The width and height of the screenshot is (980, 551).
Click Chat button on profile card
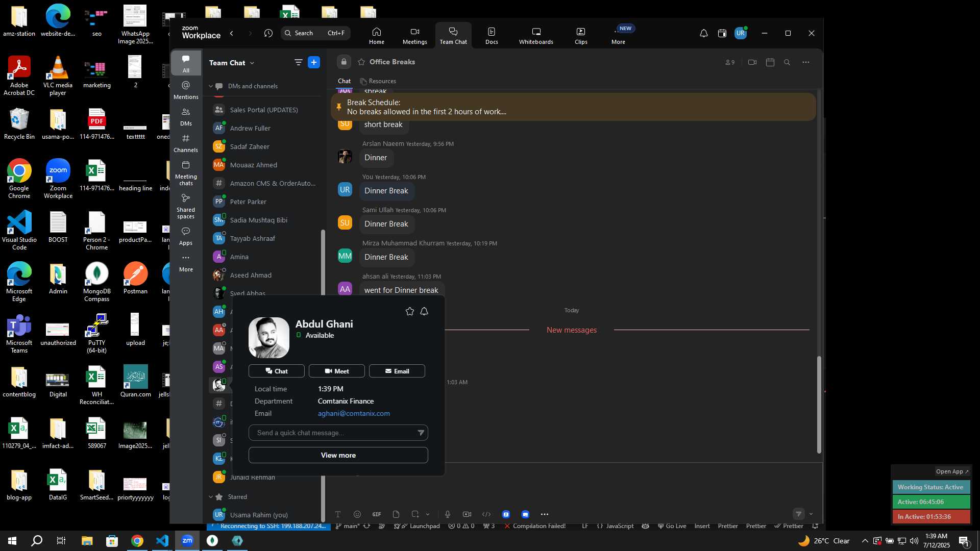pyautogui.click(x=277, y=371)
